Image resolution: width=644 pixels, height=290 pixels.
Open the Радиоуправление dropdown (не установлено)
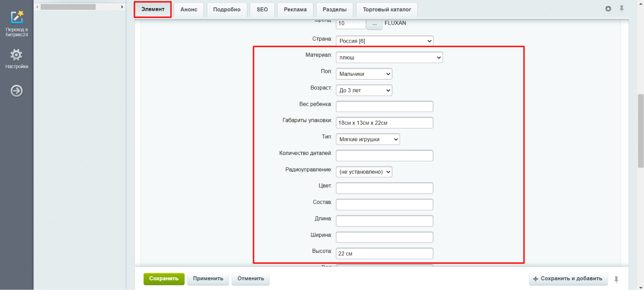(364, 171)
